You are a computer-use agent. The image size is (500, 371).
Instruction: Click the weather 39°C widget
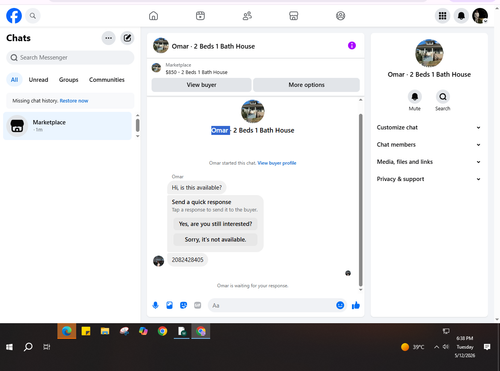click(x=413, y=347)
